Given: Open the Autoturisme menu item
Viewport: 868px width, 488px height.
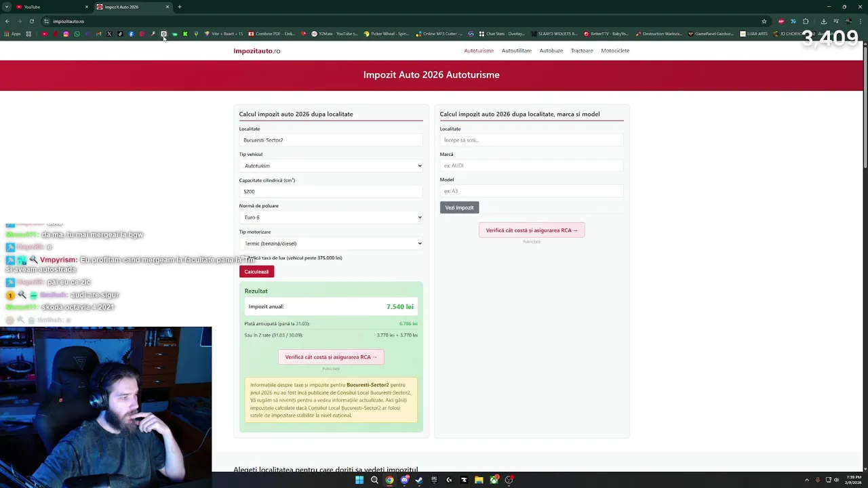Looking at the screenshot, I should tap(479, 51).
